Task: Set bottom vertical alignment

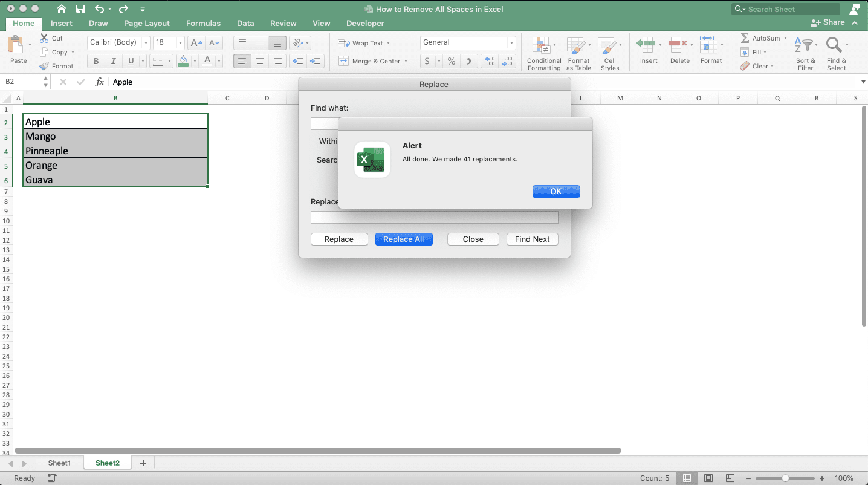Action: pos(277,43)
